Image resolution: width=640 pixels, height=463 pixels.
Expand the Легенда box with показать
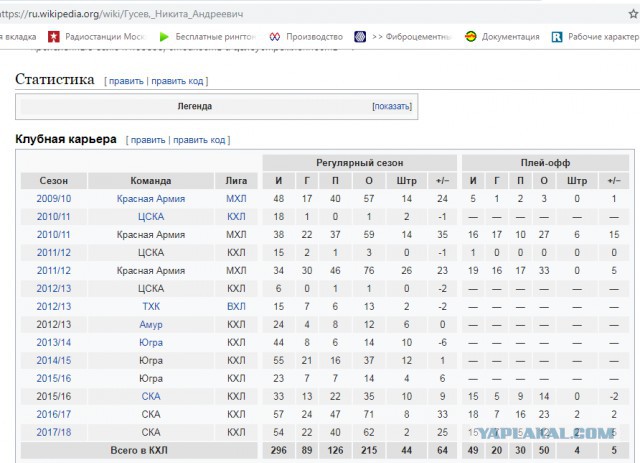tap(392, 107)
